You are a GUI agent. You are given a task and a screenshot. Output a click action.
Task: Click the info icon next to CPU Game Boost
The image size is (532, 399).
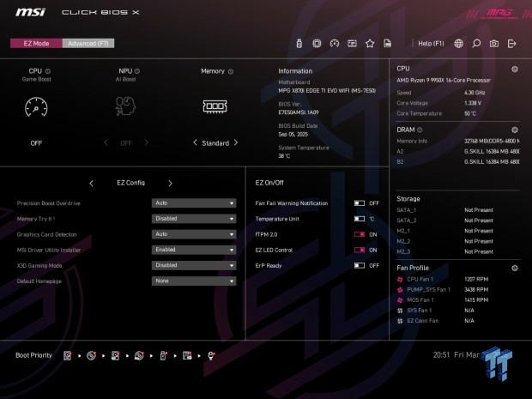point(48,71)
